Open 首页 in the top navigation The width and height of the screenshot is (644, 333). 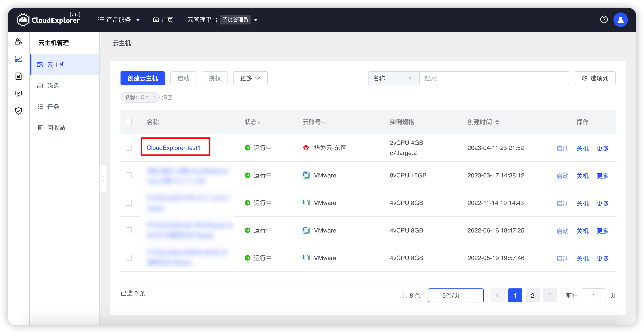click(163, 19)
